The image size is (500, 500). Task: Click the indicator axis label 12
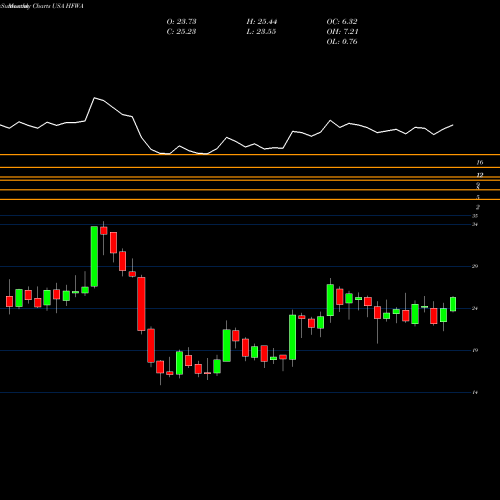[x=480, y=175]
